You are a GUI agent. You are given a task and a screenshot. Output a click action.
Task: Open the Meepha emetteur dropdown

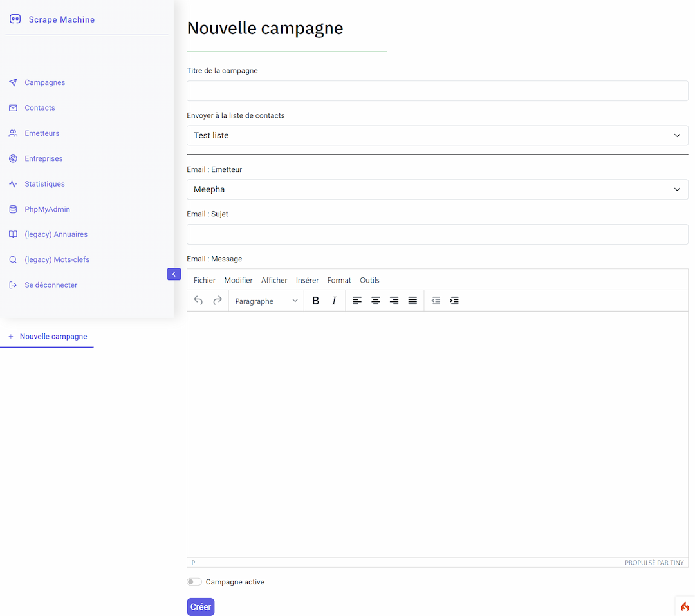(438, 189)
